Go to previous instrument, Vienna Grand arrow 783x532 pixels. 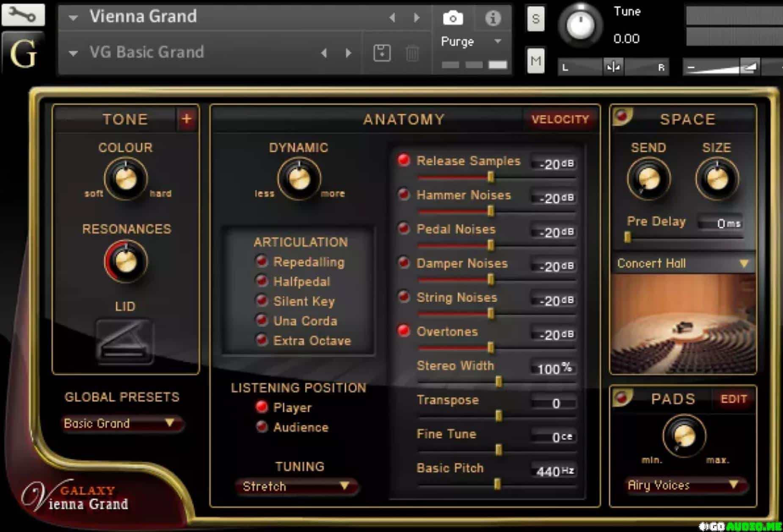[x=392, y=17]
